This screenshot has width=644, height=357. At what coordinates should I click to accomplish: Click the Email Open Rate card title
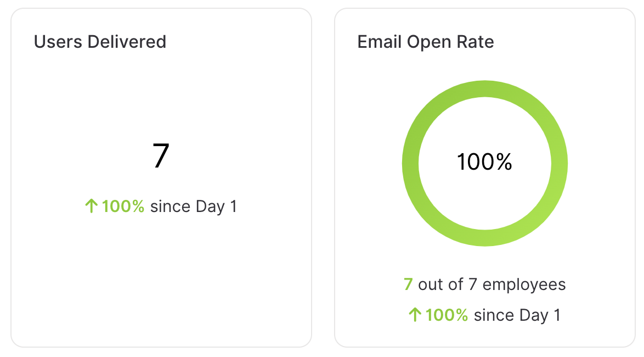tap(426, 42)
